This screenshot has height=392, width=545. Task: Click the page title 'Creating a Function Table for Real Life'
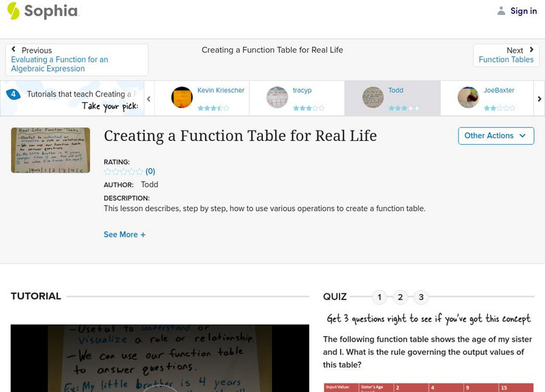(x=240, y=135)
